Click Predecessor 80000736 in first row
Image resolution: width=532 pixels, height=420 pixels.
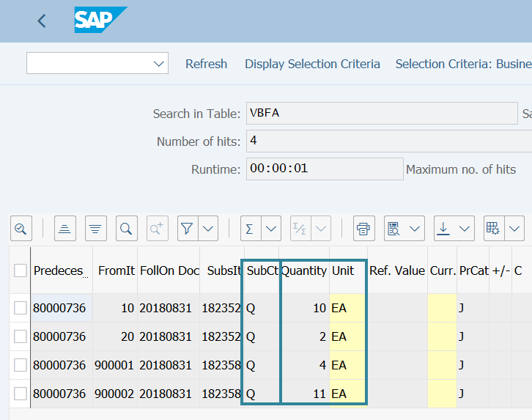pos(62,308)
